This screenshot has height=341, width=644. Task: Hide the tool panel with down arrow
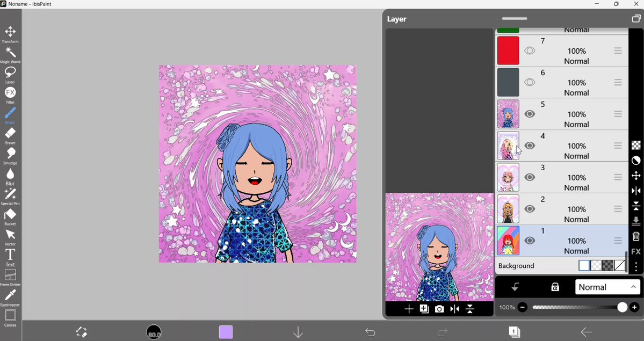298,332
